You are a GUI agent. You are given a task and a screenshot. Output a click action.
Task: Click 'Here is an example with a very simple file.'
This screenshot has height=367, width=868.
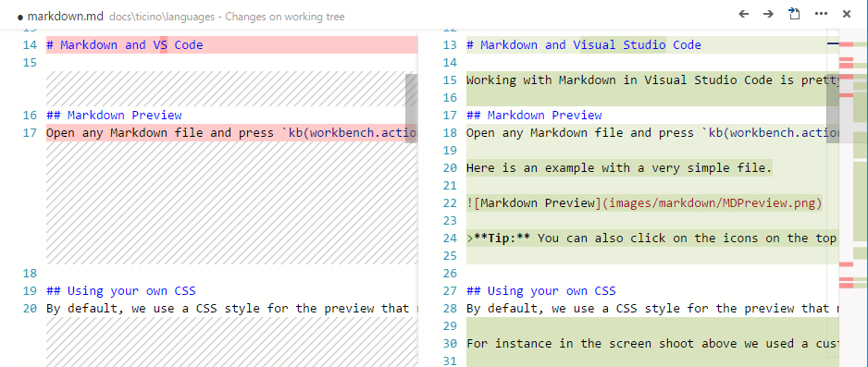(x=619, y=168)
